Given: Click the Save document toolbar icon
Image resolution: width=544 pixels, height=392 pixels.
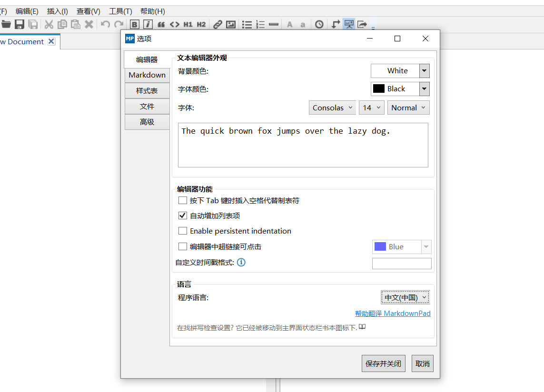Looking at the screenshot, I should click(x=20, y=24).
